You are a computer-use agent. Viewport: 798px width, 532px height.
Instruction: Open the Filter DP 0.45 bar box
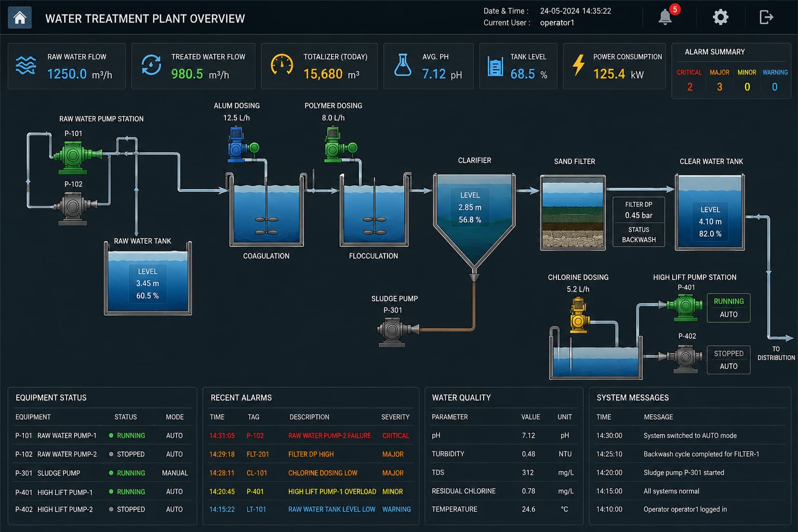tap(639, 210)
